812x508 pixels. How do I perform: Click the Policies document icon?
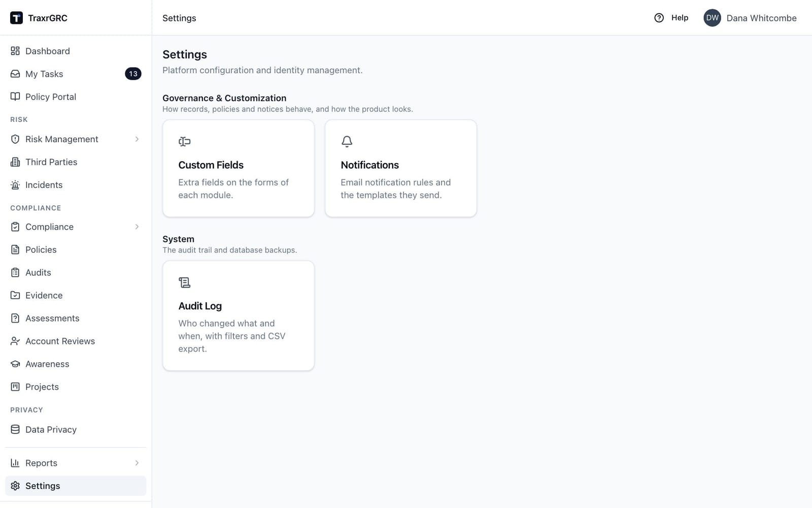(15, 249)
